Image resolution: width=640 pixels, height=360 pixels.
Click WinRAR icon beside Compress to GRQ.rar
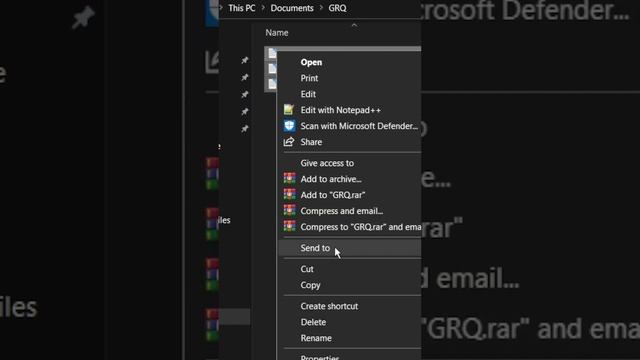point(289,227)
